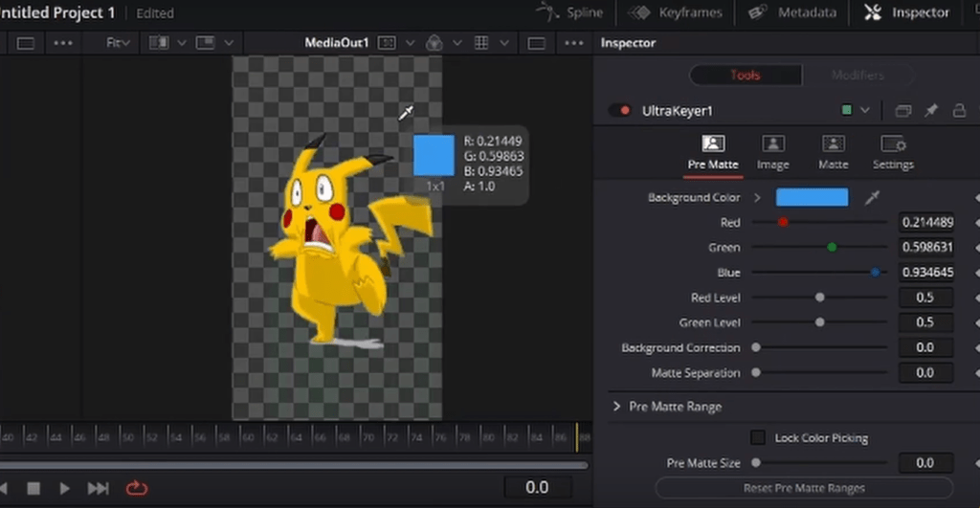Click the UltraKeyer1 node name
Viewport: 980px width, 508px height.
click(677, 111)
